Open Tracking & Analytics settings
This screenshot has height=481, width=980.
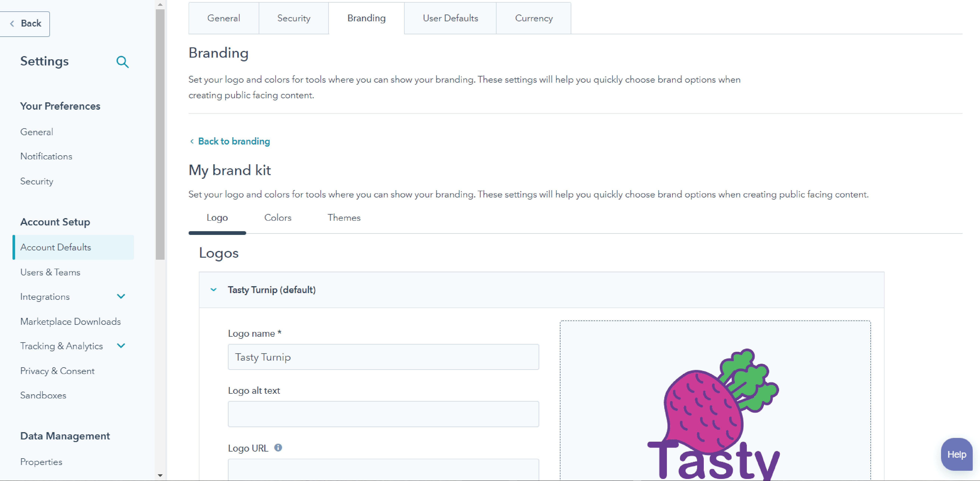61,346
